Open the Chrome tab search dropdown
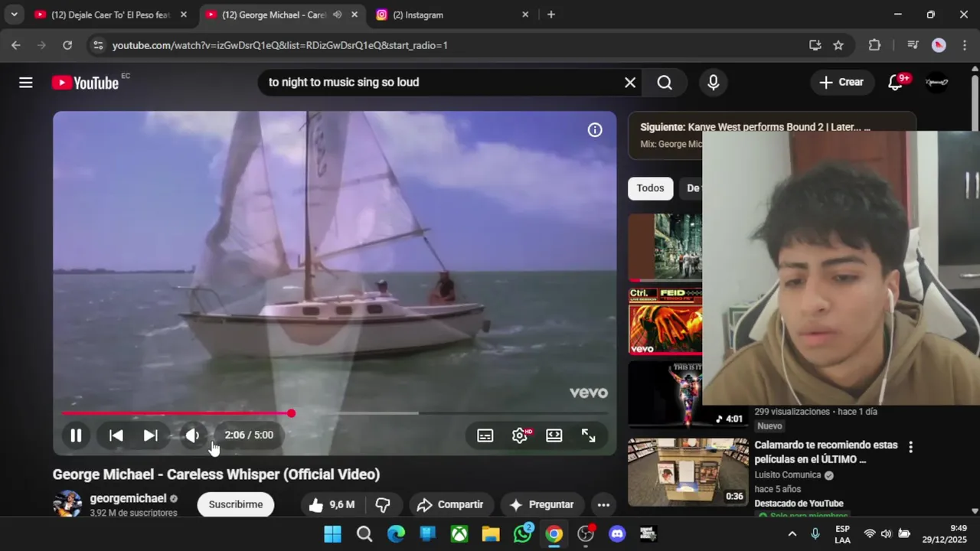This screenshot has width=980, height=551. [14, 15]
